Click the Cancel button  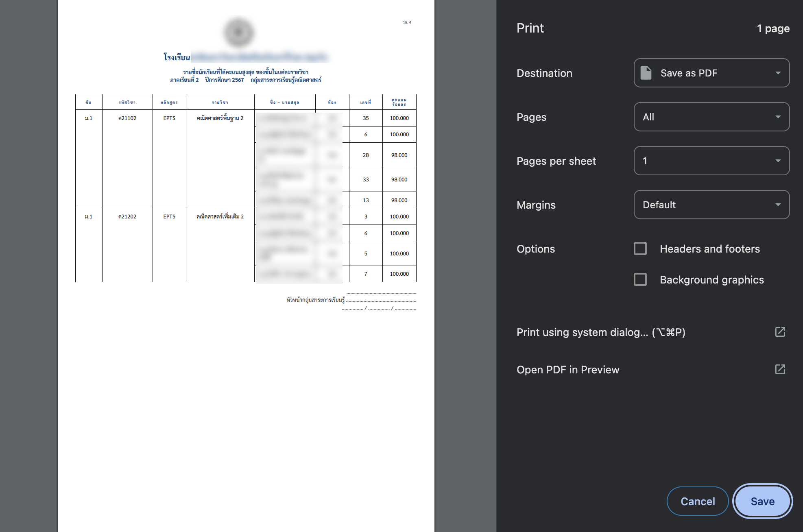pyautogui.click(x=697, y=501)
